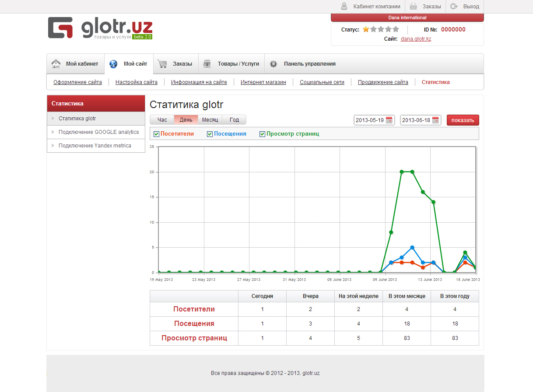Open Панель управления via the gear icon
The width and height of the screenshot is (533, 392).
pyautogui.click(x=274, y=63)
